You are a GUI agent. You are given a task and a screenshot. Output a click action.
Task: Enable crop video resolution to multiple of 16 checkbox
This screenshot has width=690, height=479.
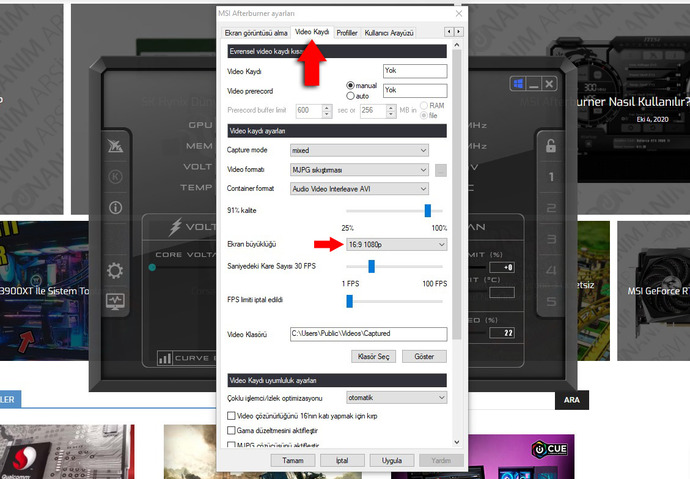tap(231, 416)
